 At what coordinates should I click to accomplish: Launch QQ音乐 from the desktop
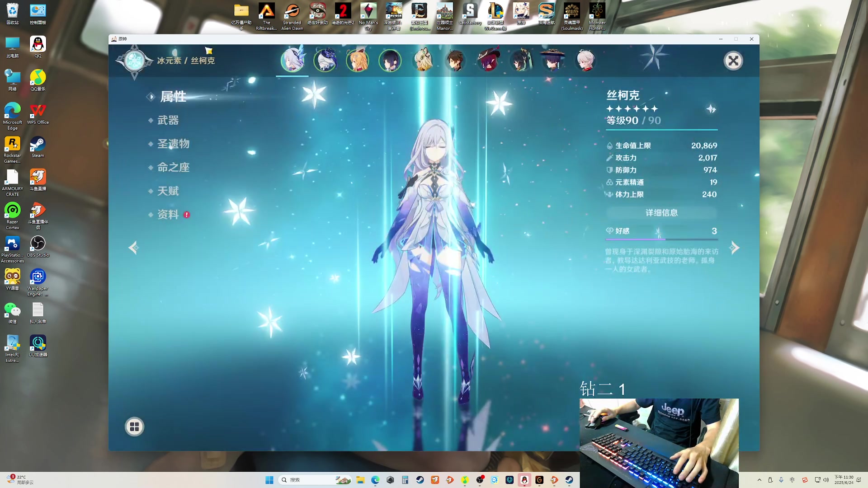click(38, 80)
